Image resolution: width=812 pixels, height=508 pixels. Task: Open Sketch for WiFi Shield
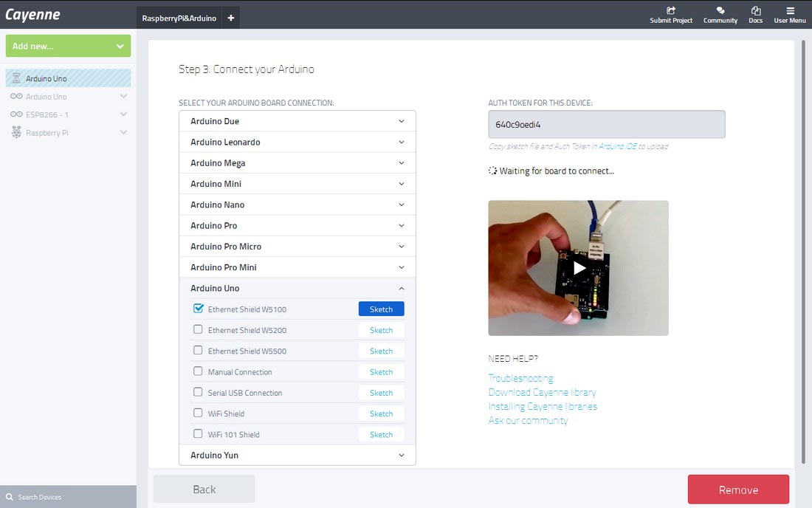tap(381, 413)
